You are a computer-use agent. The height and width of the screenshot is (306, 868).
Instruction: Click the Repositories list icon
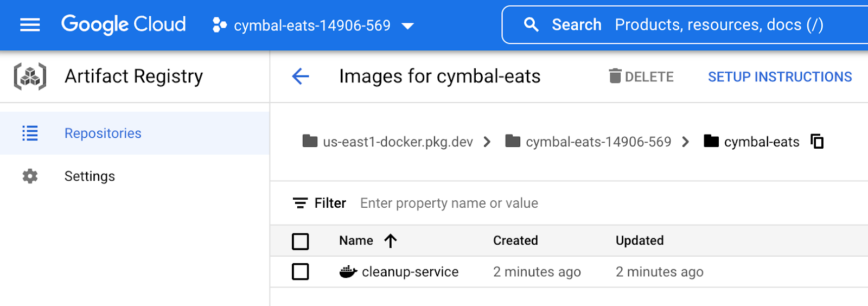[x=30, y=133]
